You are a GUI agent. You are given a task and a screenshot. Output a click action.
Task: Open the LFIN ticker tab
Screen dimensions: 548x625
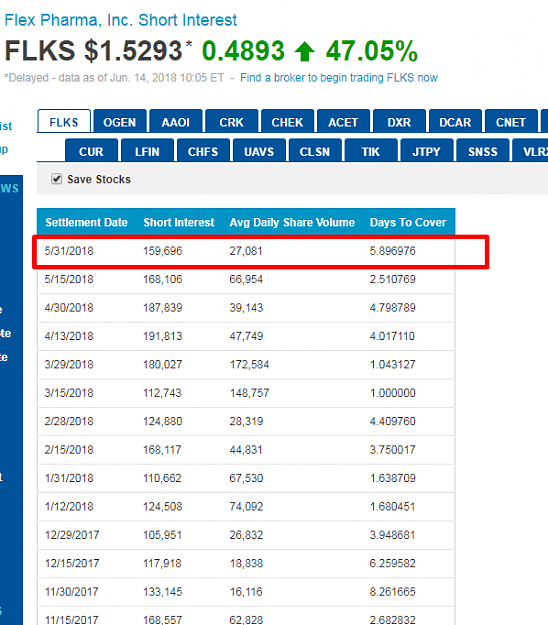tap(147, 150)
